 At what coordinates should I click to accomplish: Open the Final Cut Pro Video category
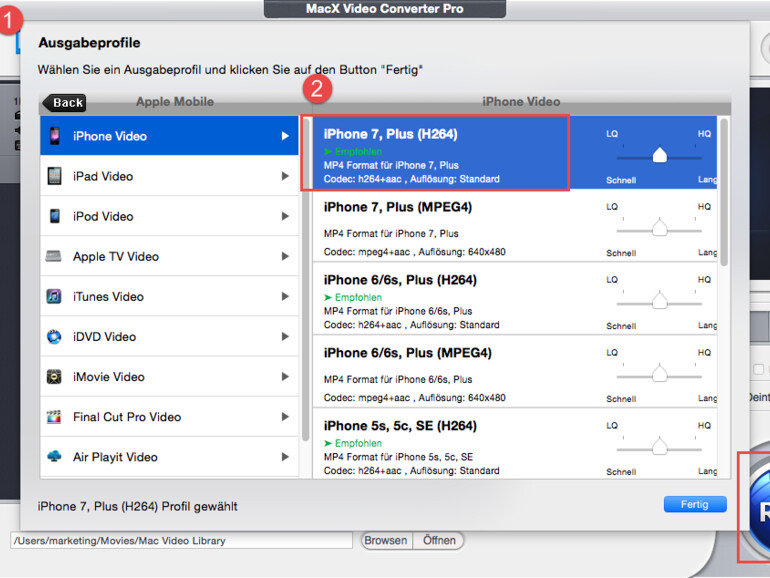169,417
